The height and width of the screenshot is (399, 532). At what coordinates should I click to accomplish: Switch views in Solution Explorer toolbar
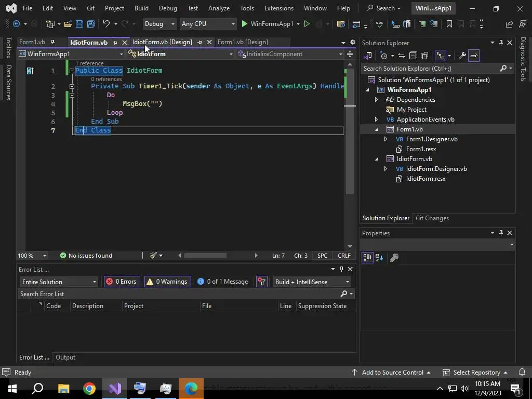coord(368,56)
